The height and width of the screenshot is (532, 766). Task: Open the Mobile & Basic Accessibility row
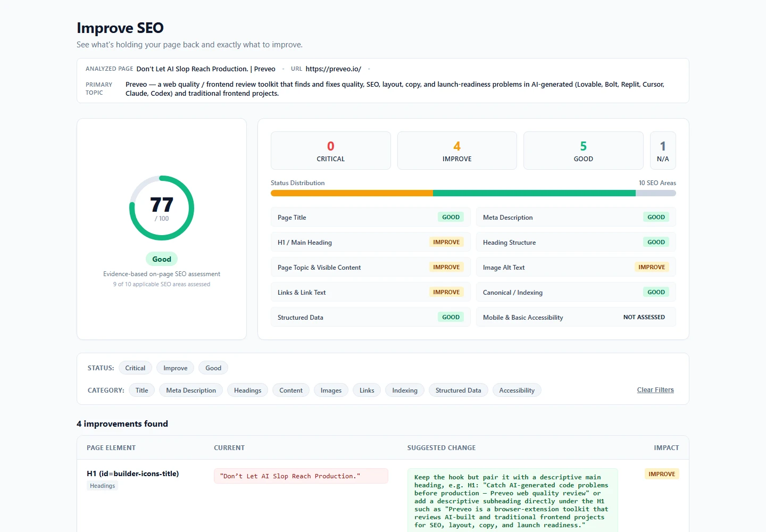576,317
